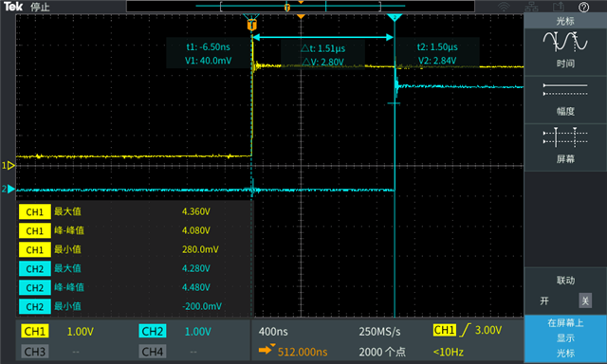Viewport: 607px width, 364px height.
Task: Select the screen cursor grid icon
Action: (x=565, y=136)
